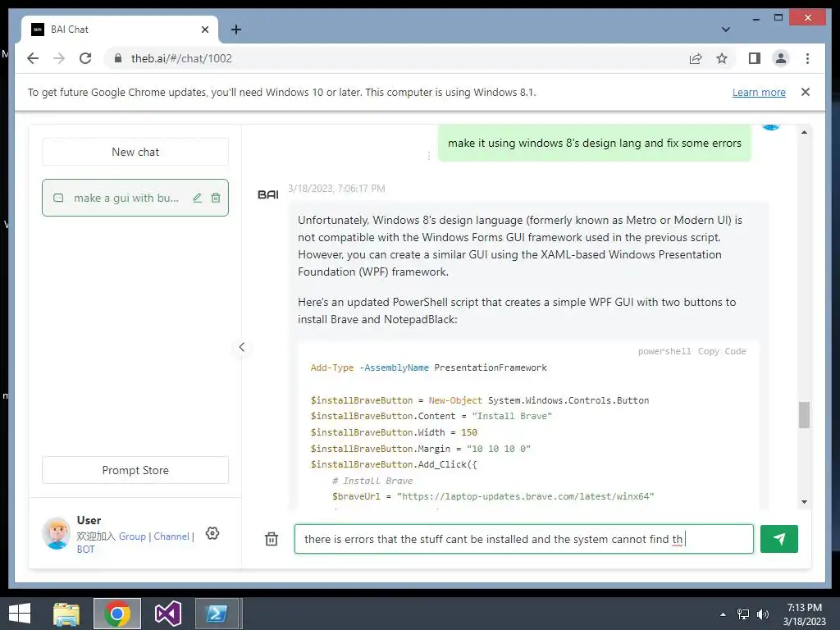840x630 pixels.
Task: Open the network status tray icon
Action: 743,614
